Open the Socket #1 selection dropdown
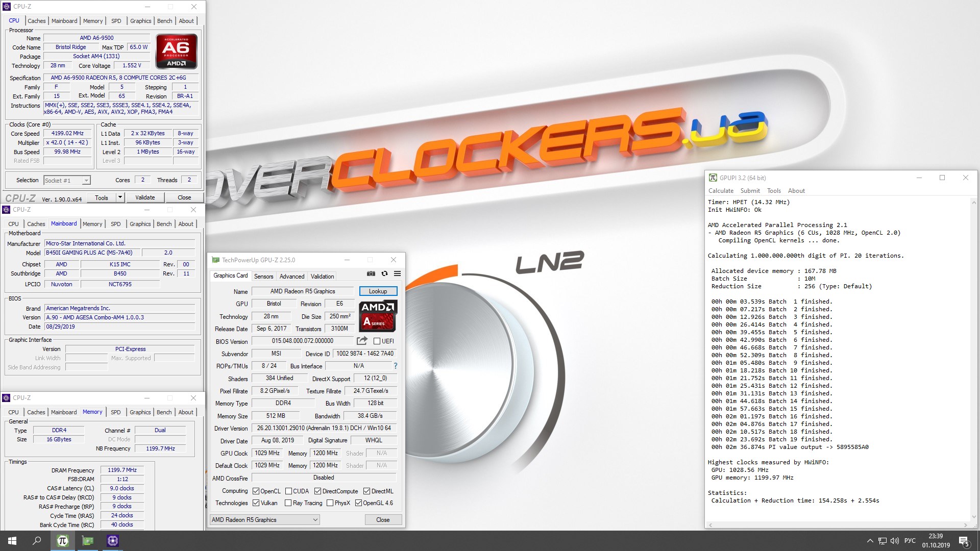Image resolution: width=980 pixels, height=551 pixels. pyautogui.click(x=67, y=180)
